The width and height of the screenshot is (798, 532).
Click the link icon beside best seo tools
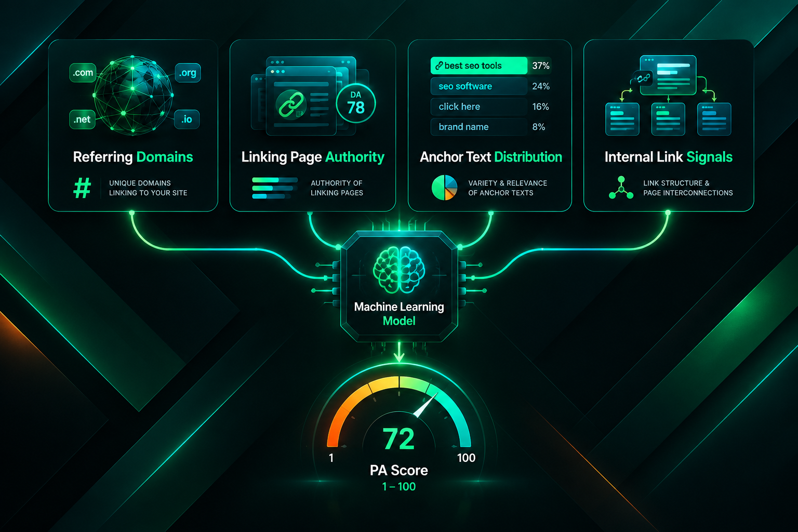coord(439,66)
